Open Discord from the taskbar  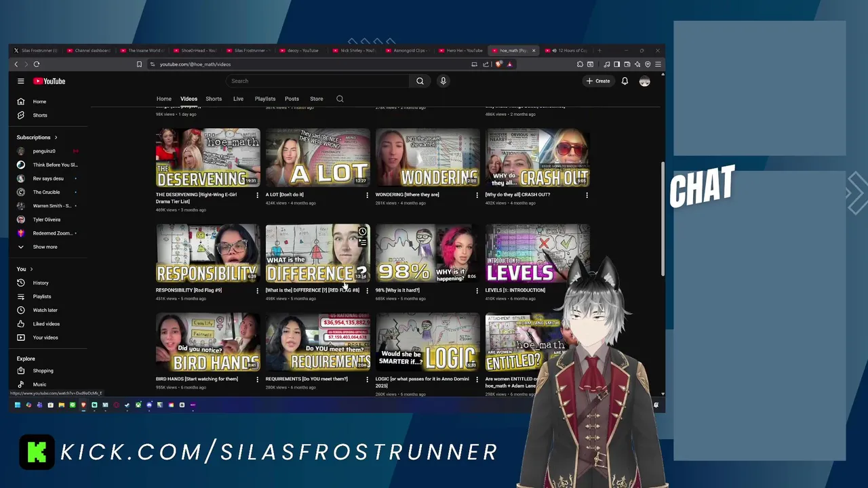[x=149, y=405]
